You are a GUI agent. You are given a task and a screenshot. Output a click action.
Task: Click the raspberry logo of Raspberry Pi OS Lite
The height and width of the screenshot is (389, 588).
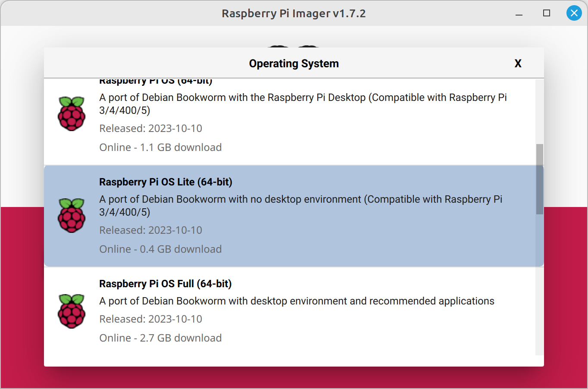[72, 216]
